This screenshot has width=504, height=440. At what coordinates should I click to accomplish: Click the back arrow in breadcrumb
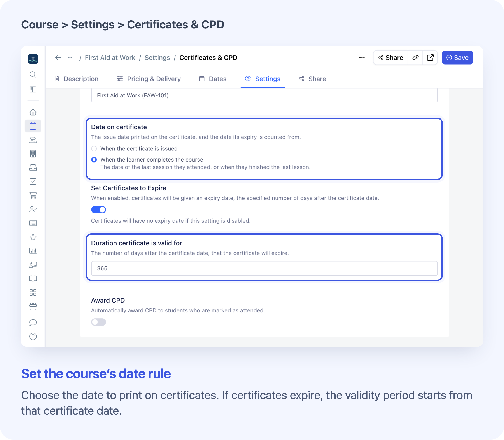tap(58, 58)
